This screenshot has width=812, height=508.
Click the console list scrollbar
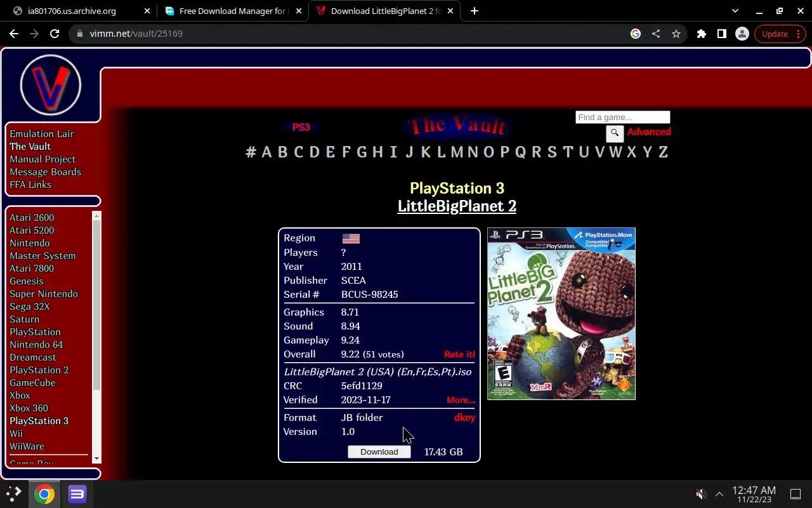[96, 305]
